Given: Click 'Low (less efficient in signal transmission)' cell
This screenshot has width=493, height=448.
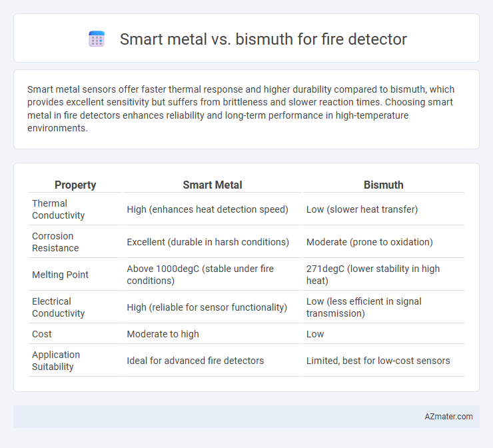Looking at the screenshot, I should point(364,307).
